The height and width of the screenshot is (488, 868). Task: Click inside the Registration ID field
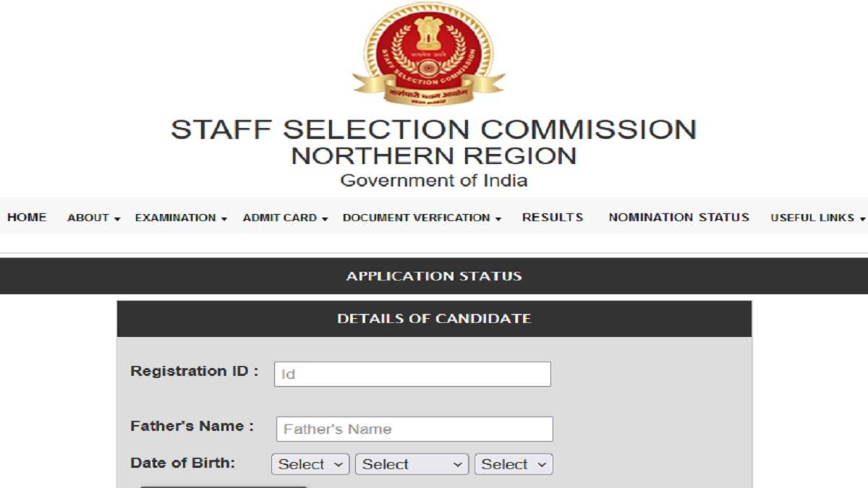pyautogui.click(x=412, y=374)
